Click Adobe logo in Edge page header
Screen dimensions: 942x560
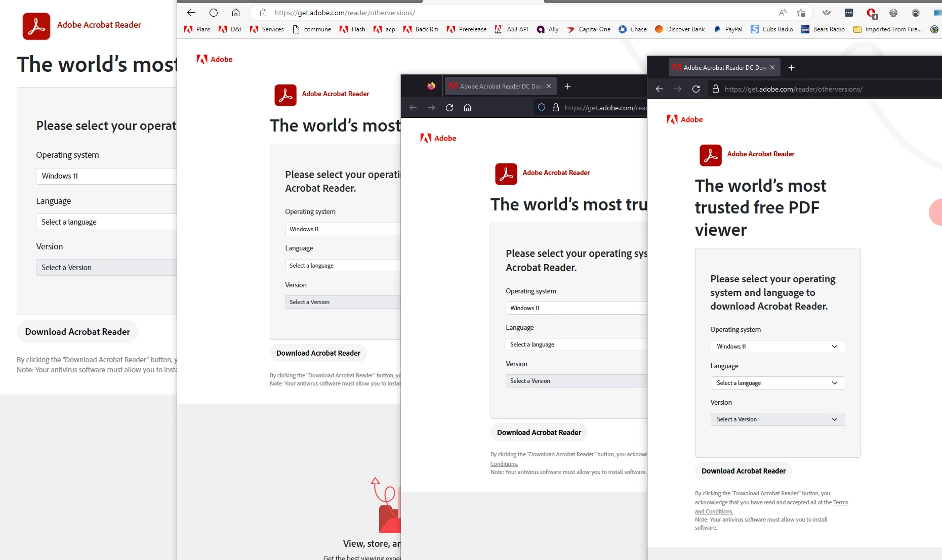click(x=215, y=59)
